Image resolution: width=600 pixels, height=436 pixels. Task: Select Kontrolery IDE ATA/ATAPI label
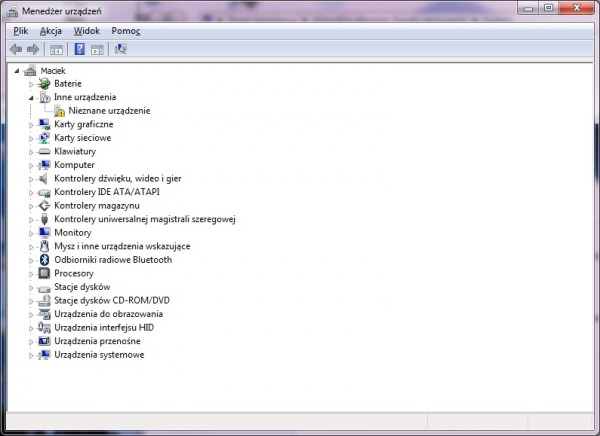pyautogui.click(x=107, y=192)
